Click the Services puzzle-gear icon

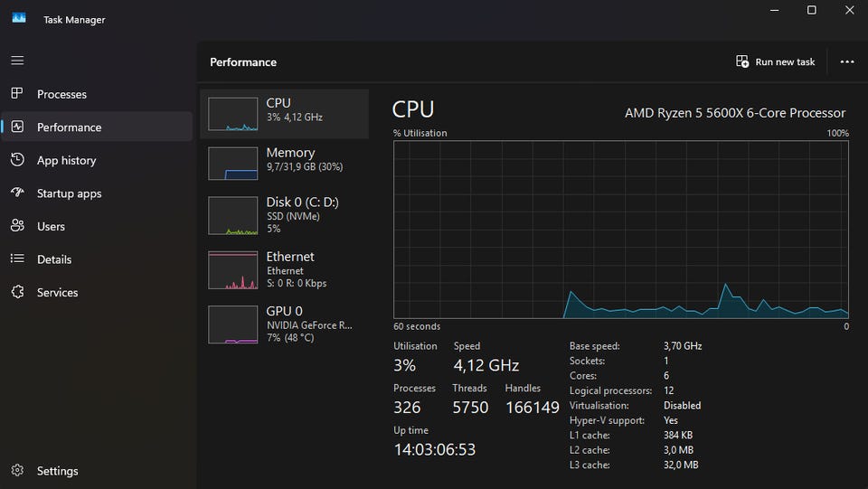pyautogui.click(x=17, y=292)
